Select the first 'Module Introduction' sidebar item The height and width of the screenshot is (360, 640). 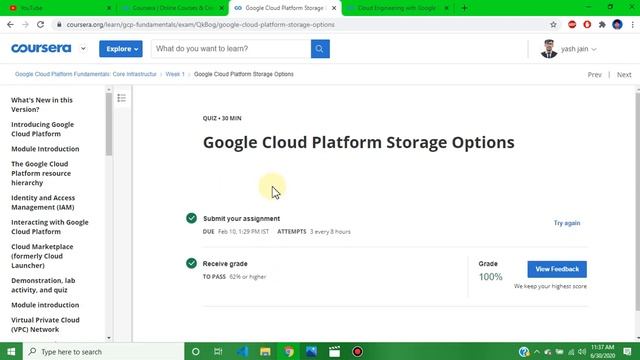pyautogui.click(x=45, y=149)
